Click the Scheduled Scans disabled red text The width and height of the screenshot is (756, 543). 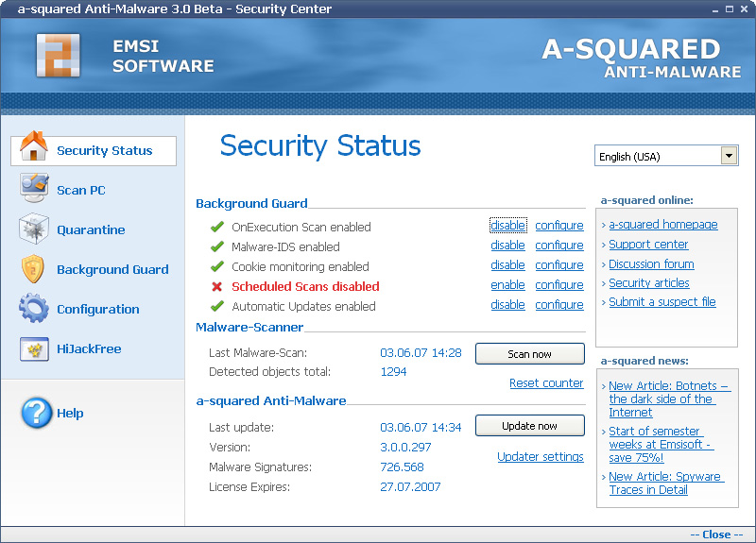(305, 286)
